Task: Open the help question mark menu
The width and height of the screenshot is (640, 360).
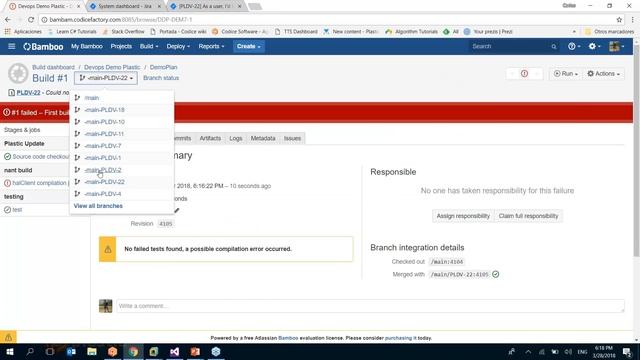Action: pos(574,47)
